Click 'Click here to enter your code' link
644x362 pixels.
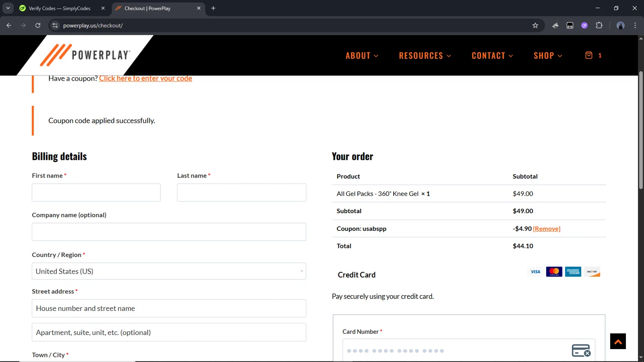tap(146, 78)
